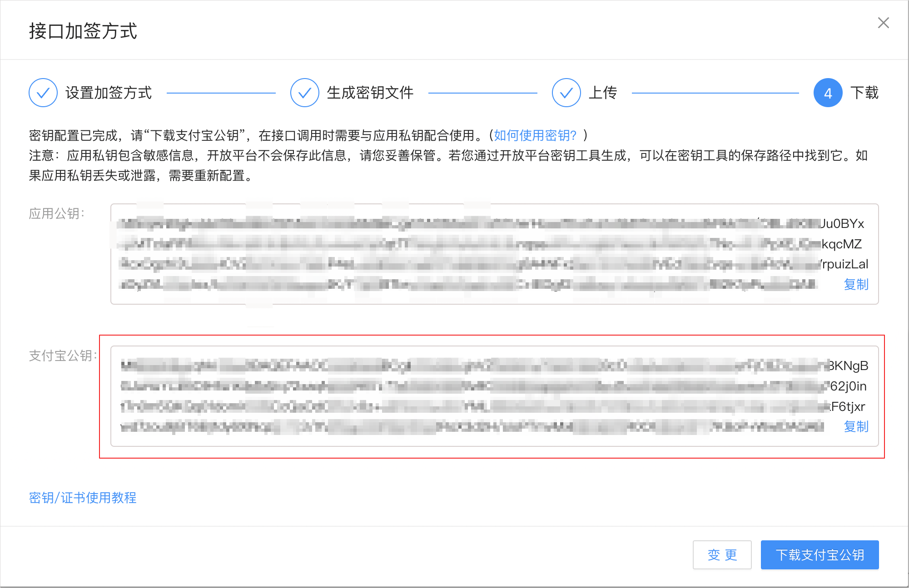Close the 接口加签方式 dialog
The height and width of the screenshot is (588, 909).
click(x=883, y=23)
